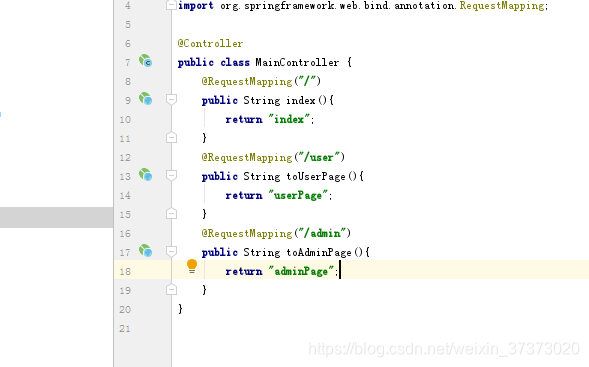Click line number 8 in the gutter

[128, 82]
